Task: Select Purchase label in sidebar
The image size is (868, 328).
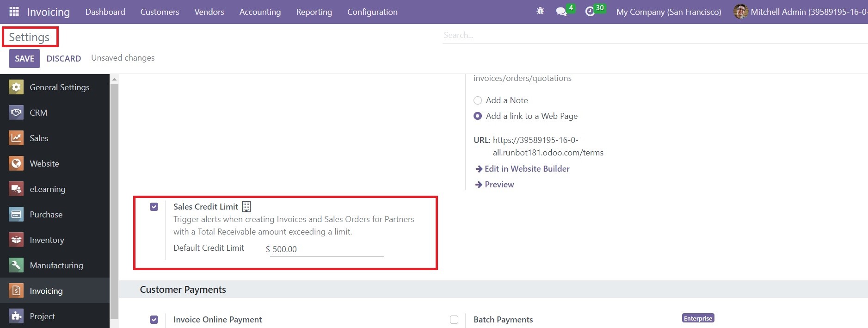Action: [46, 214]
